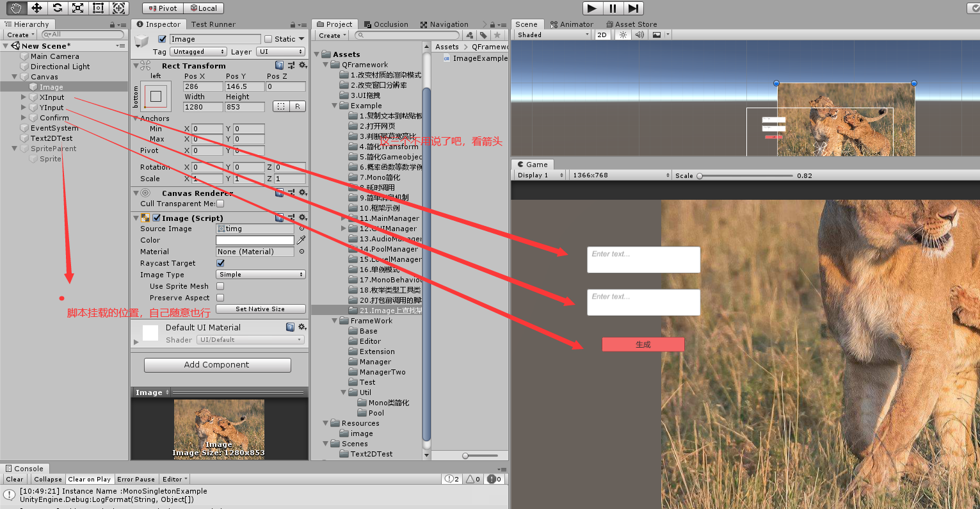980x509 pixels.
Task: Switch to Animator tab
Action: tap(572, 24)
